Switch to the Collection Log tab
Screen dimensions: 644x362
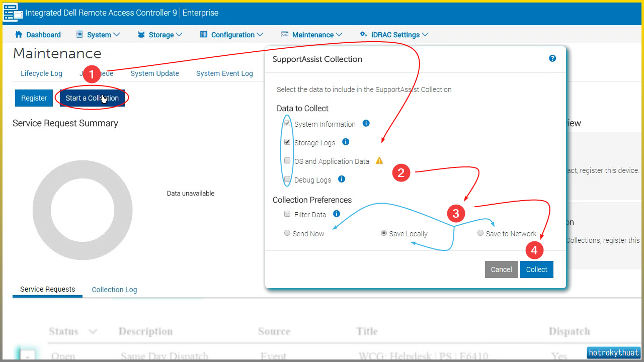114,290
